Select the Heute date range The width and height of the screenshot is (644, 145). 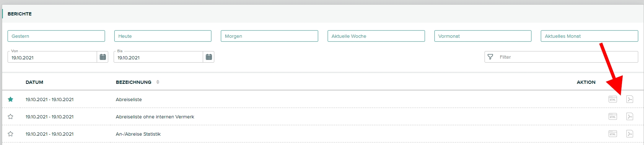163,36
